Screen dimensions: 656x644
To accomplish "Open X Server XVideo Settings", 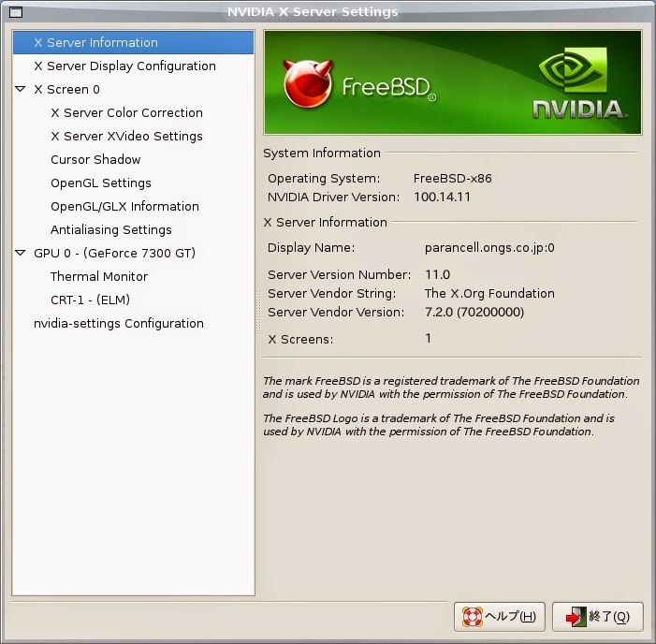I will 126,136.
